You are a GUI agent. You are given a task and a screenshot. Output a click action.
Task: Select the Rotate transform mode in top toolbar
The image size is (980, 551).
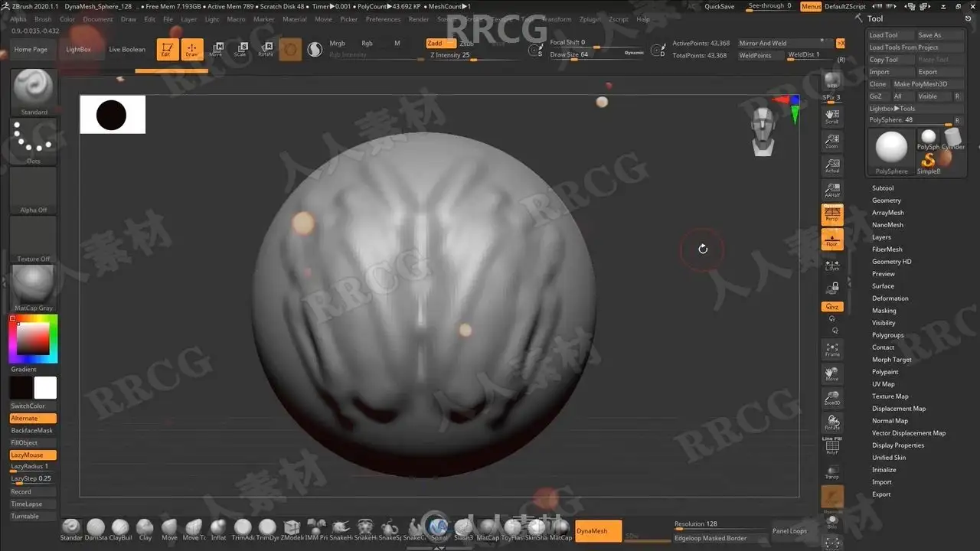tap(266, 50)
